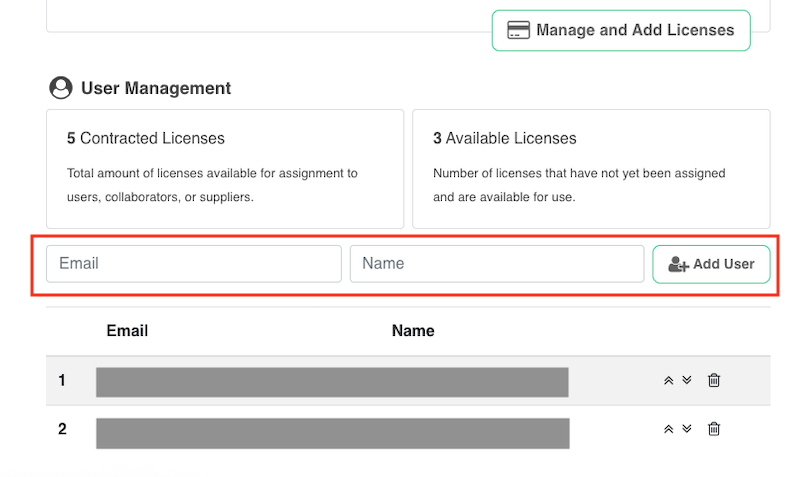Click the row number 2 cell

(62, 429)
